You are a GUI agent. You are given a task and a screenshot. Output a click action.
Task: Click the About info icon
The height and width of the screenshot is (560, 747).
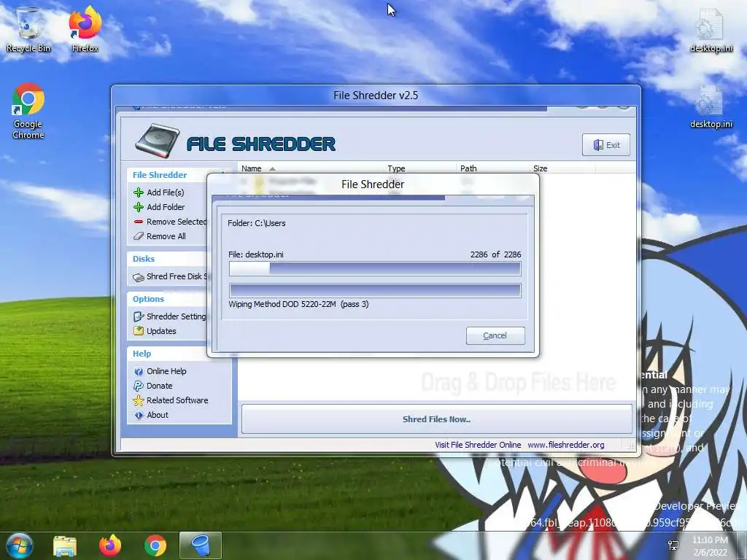[x=139, y=415]
